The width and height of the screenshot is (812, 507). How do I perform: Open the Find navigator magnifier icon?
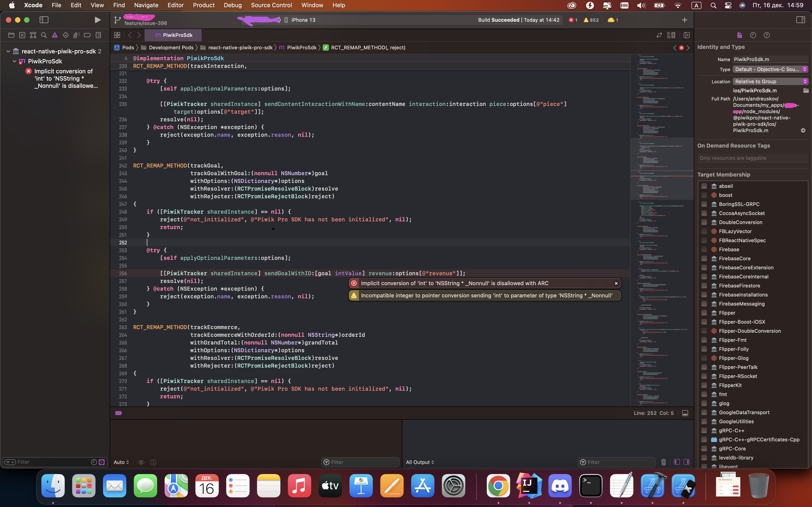point(44,35)
